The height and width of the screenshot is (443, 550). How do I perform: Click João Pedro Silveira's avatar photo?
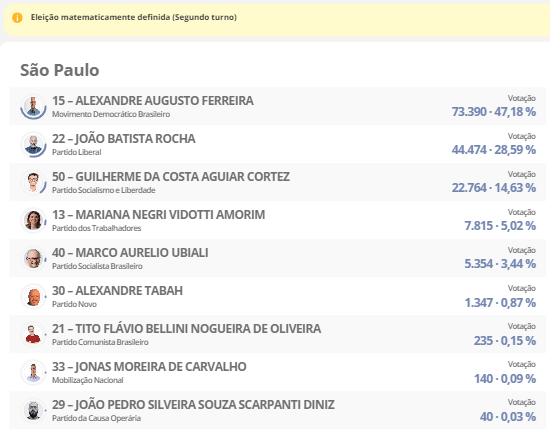tap(33, 410)
